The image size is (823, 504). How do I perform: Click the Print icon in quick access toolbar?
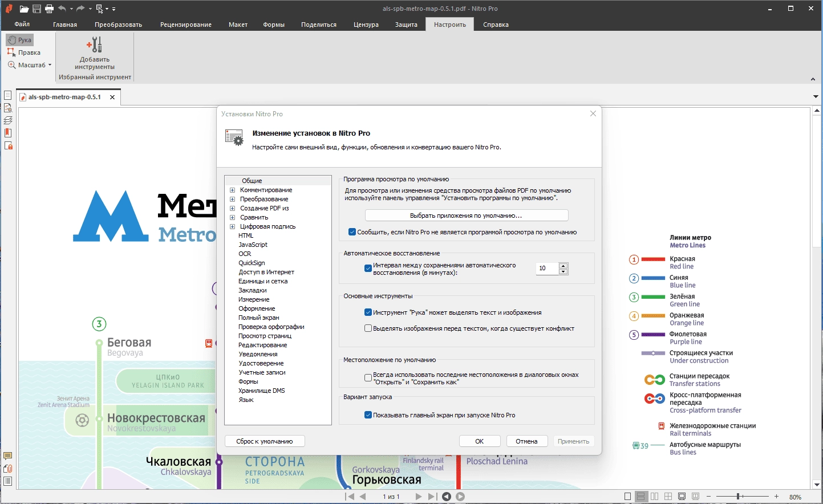click(x=49, y=9)
